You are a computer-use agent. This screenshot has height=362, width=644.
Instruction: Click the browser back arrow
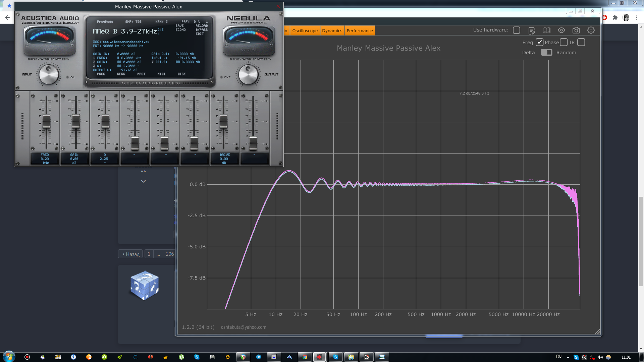point(7,17)
